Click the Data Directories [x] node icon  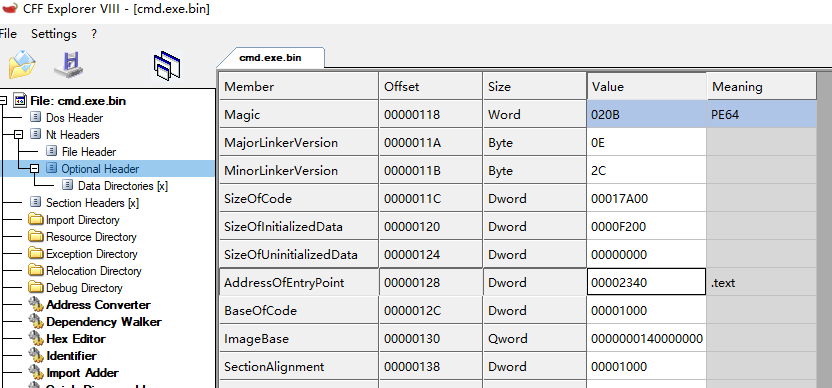[x=68, y=186]
